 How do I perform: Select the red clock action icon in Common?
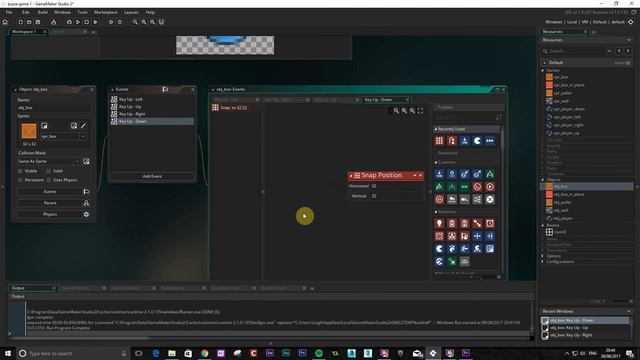(477, 187)
